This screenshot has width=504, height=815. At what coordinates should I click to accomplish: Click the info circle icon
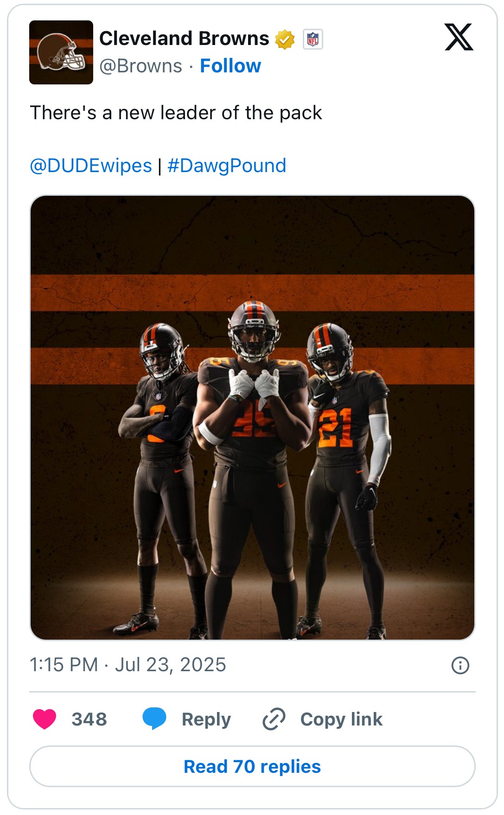click(460, 665)
